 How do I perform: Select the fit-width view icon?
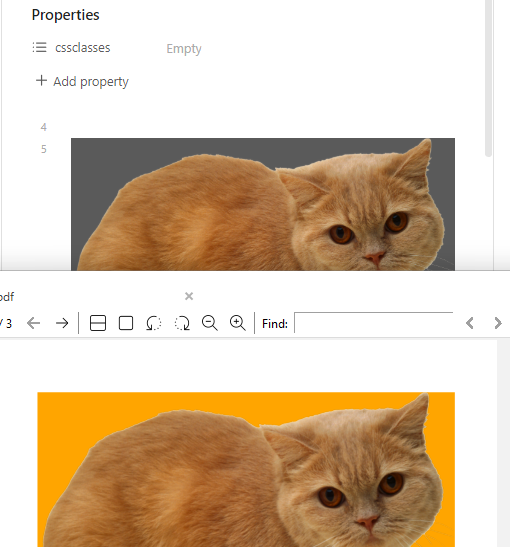click(98, 323)
